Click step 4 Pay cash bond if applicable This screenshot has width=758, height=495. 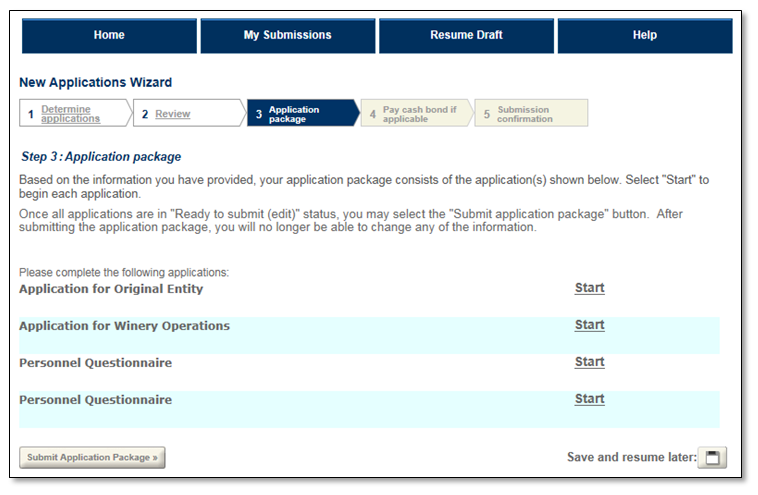point(418,114)
